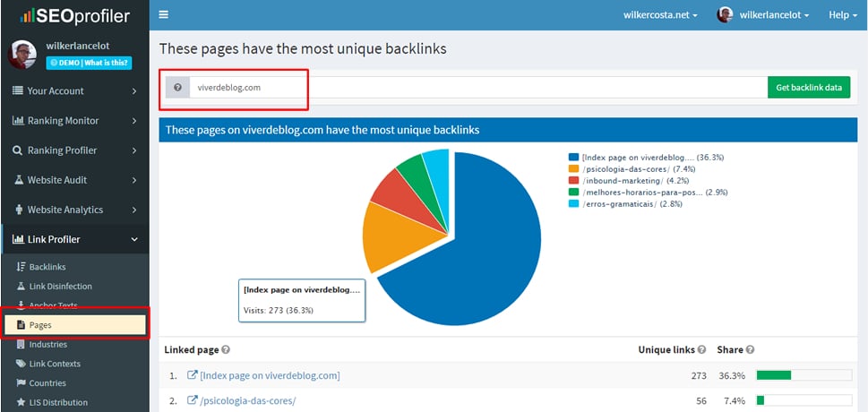Open the wilkerlancelot user dropdown
Screen dimensions: 868x412
[x=775, y=15]
